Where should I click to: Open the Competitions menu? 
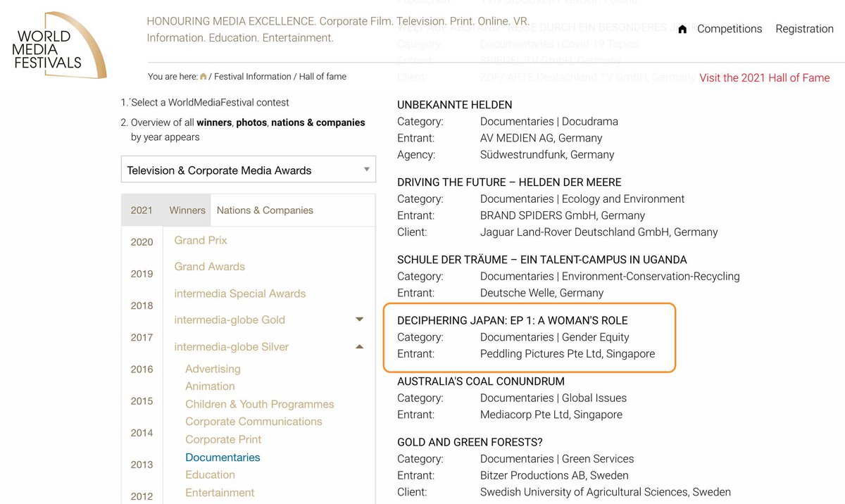click(730, 29)
